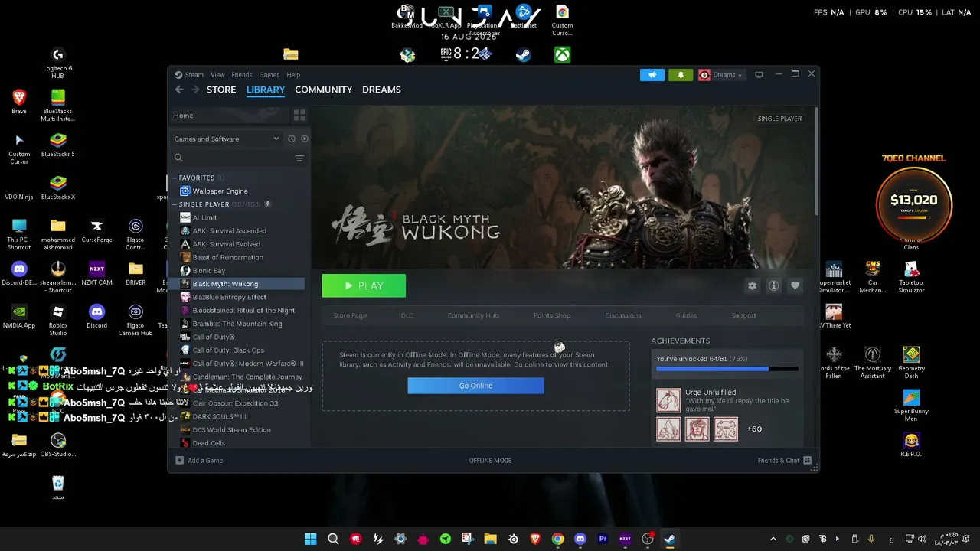Go back with the Steam back arrow
980x551 pixels.
[179, 90]
